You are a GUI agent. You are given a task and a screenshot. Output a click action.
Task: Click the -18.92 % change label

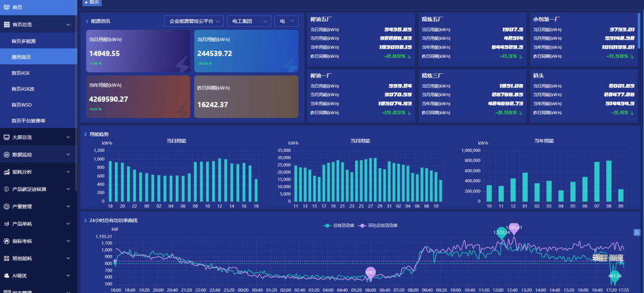pos(204,64)
